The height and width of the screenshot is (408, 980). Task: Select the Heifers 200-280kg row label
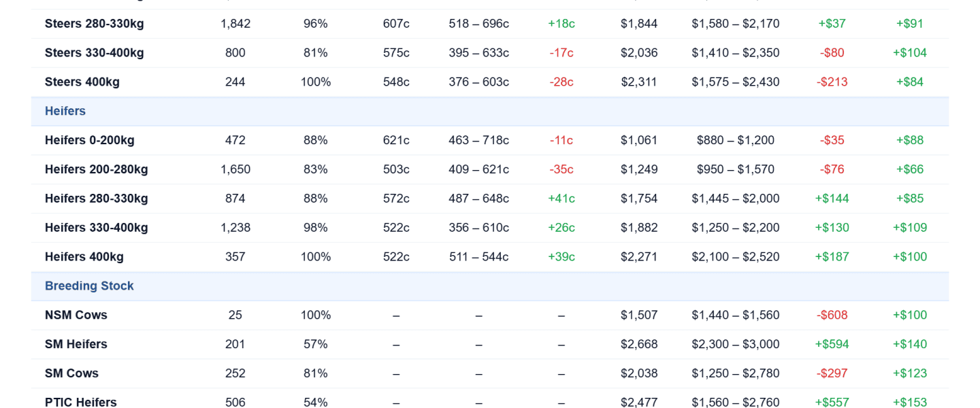97,169
